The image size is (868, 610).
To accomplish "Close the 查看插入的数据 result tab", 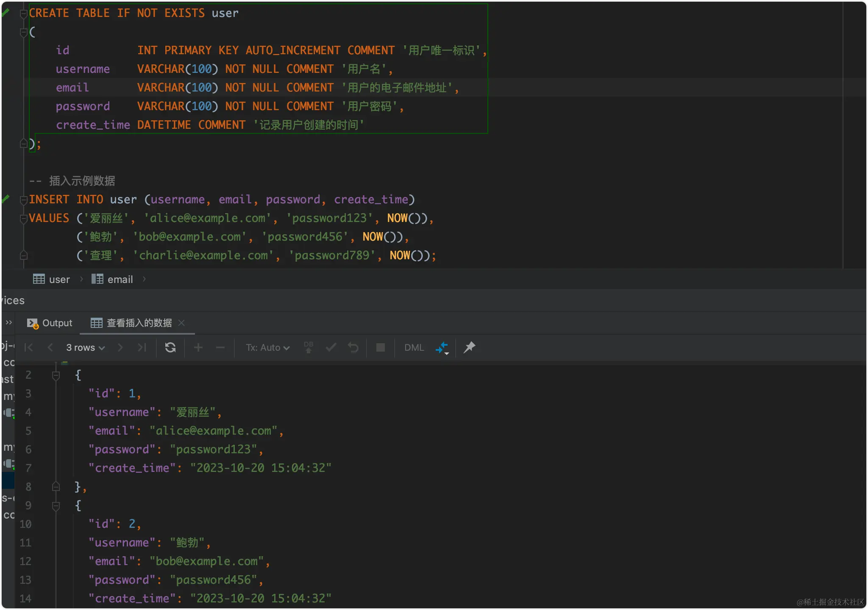I will tap(182, 323).
